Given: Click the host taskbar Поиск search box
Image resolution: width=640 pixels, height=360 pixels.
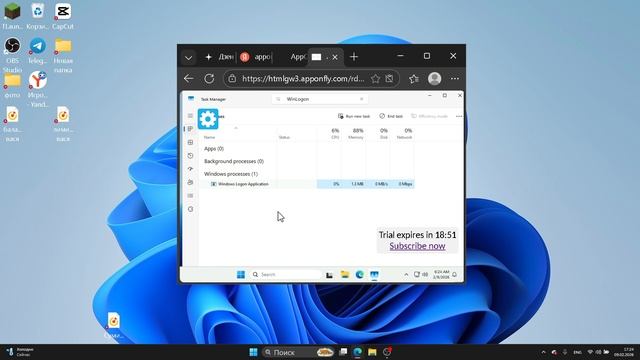Looking at the screenshot, I should [x=298, y=352].
